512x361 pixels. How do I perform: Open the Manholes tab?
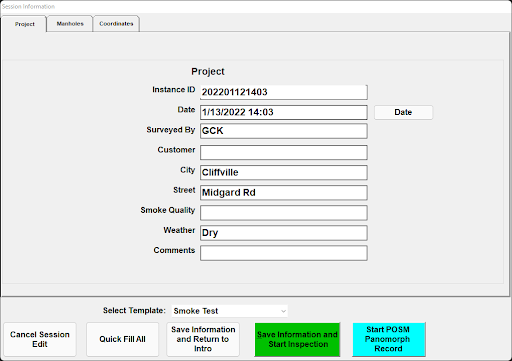tap(70, 24)
